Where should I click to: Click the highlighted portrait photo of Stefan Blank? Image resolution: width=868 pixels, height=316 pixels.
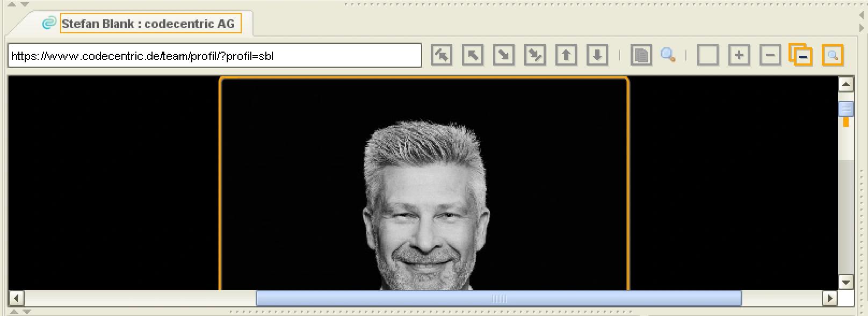(424, 184)
